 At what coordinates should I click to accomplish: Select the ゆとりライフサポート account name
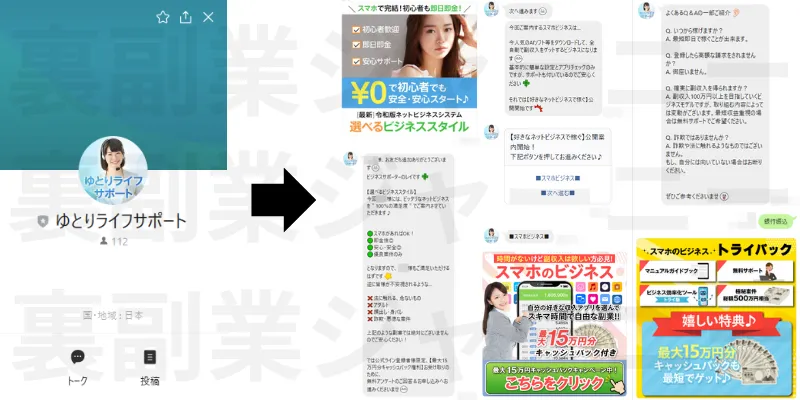(120, 221)
